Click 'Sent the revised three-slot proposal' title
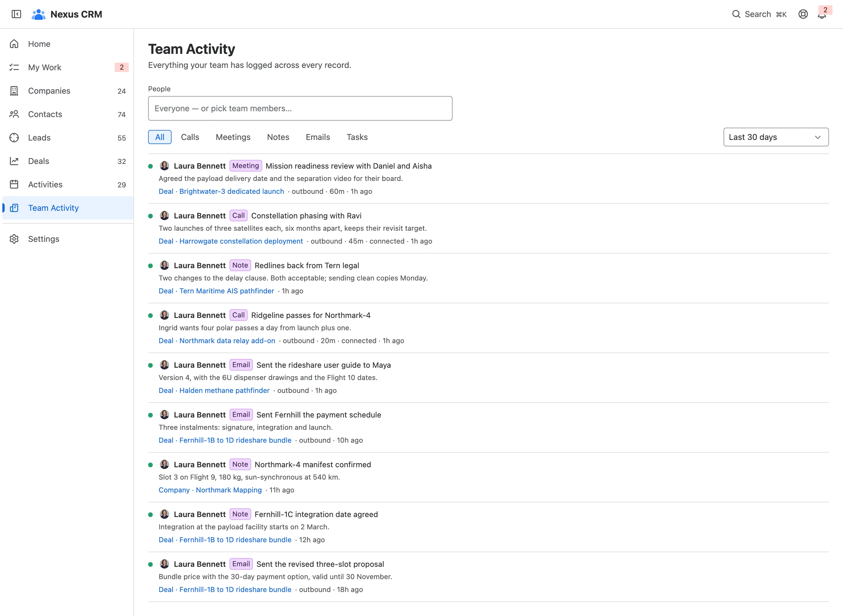 tap(320, 564)
